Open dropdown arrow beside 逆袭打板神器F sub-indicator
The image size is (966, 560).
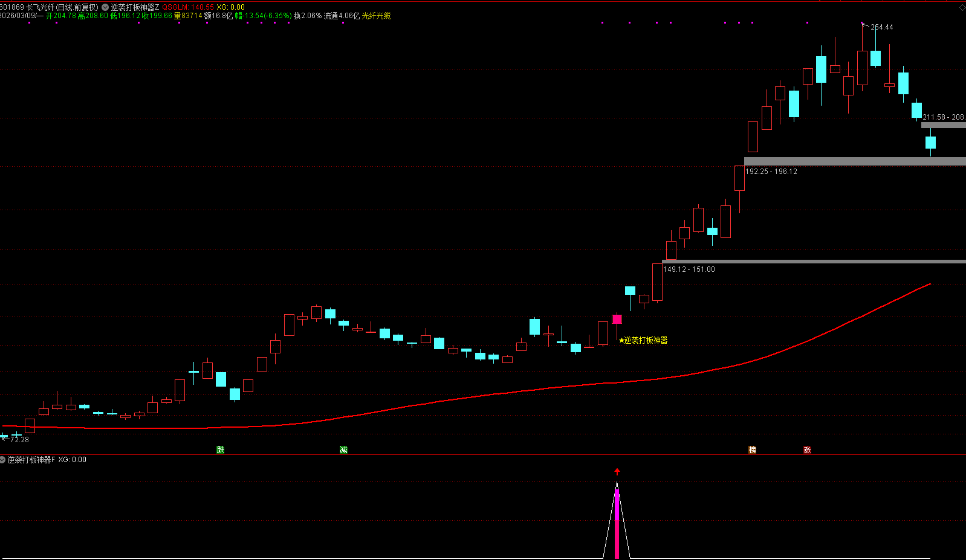pyautogui.click(x=2, y=460)
